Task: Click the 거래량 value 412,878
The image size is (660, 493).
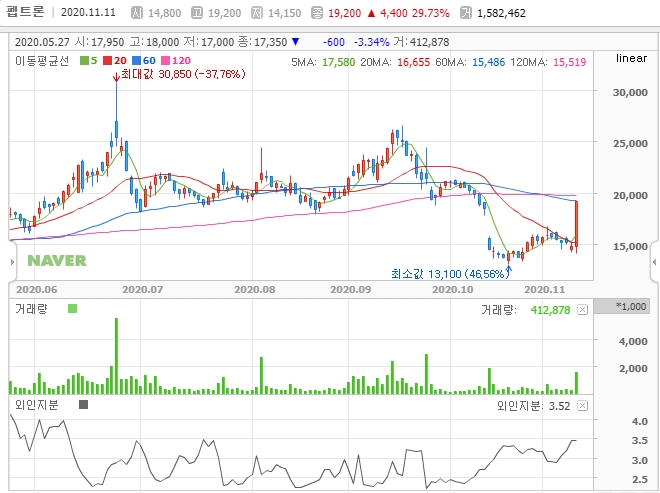Action: click(550, 310)
